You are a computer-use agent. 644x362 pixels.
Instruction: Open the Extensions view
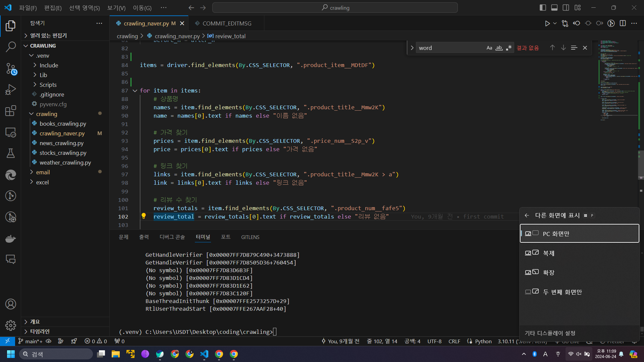pos(10,111)
